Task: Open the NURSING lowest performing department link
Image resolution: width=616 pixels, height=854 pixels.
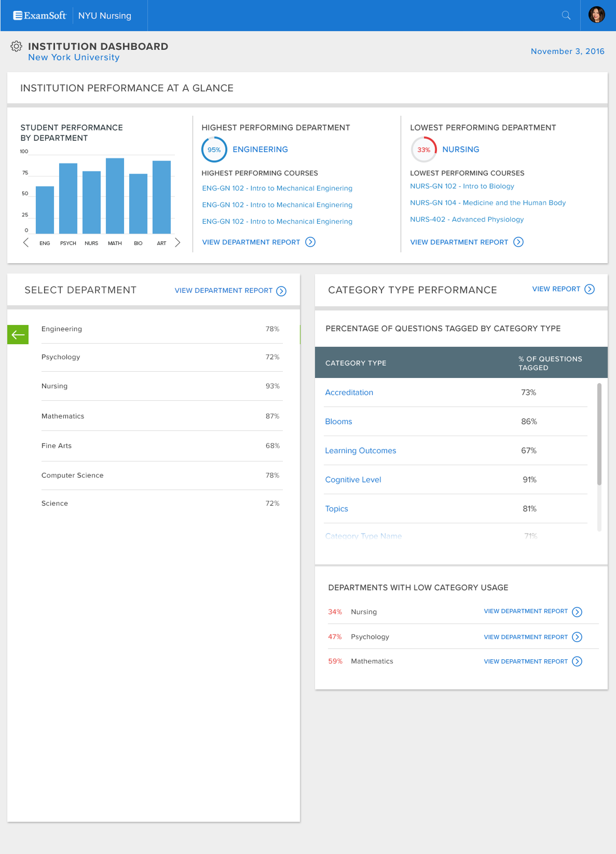Action: tap(460, 150)
